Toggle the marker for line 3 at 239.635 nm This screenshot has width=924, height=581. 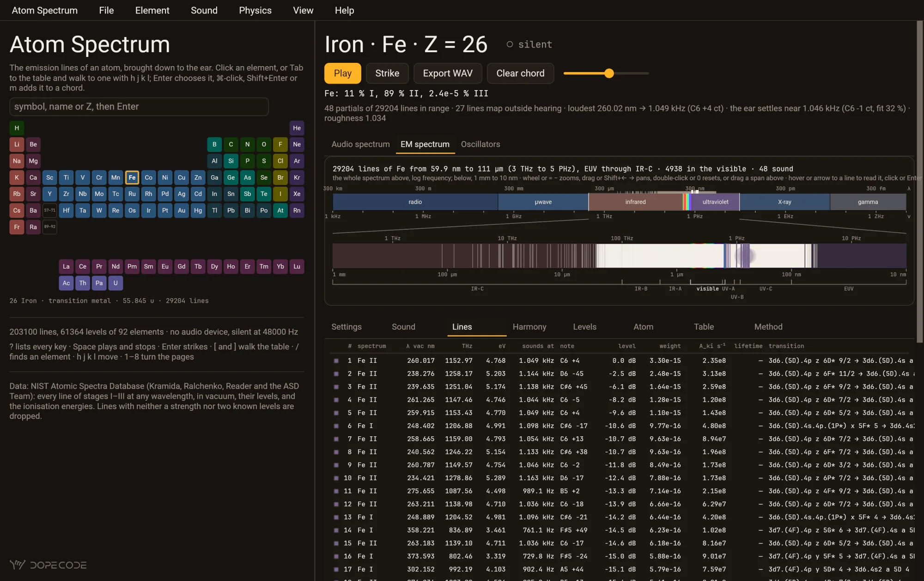(x=336, y=386)
